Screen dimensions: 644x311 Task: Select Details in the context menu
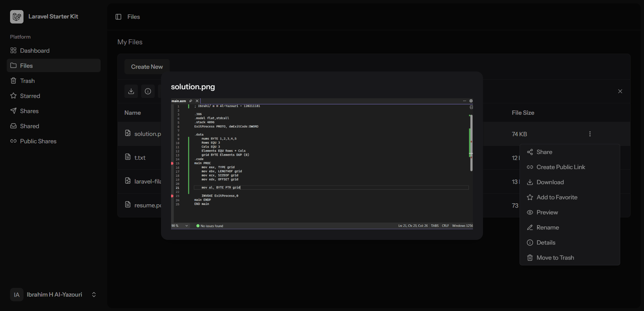pos(570,243)
